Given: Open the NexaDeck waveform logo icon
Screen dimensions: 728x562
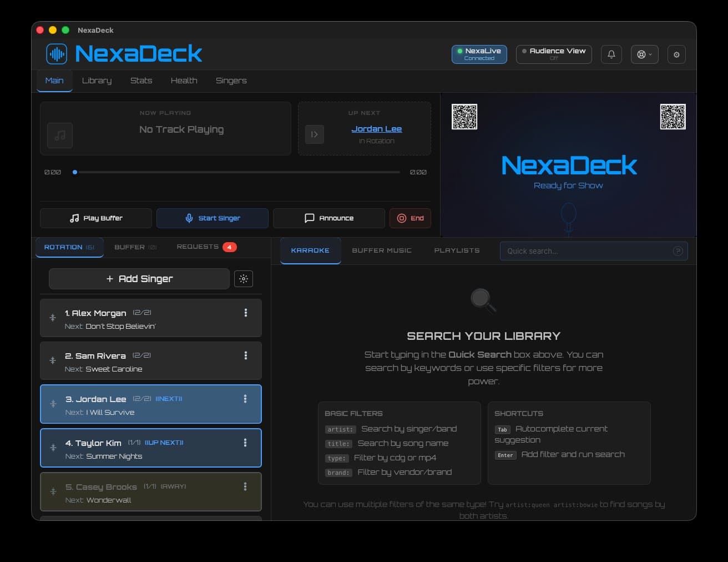Looking at the screenshot, I should pyautogui.click(x=56, y=54).
